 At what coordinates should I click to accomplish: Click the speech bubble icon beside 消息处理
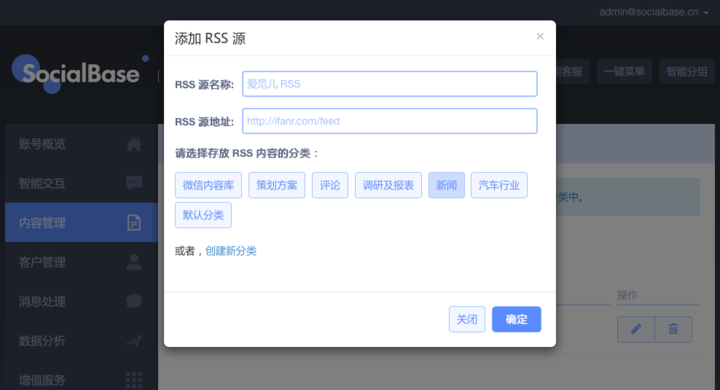pos(134,301)
